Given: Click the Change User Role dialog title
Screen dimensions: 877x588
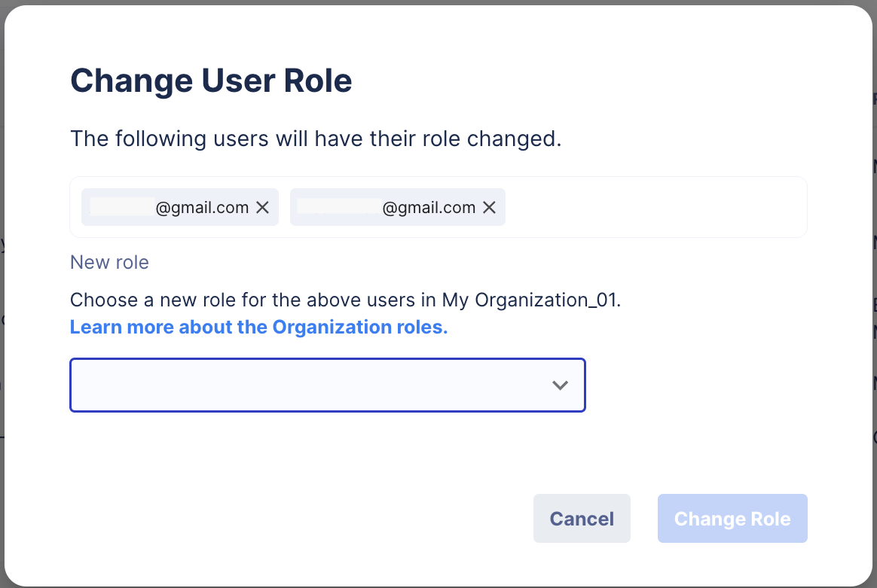Looking at the screenshot, I should click(211, 81).
